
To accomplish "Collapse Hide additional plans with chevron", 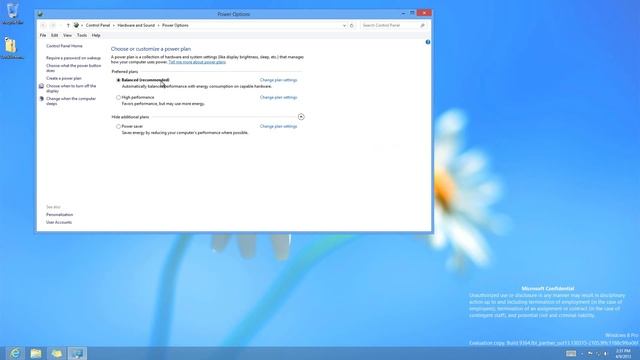I will click(x=301, y=117).
